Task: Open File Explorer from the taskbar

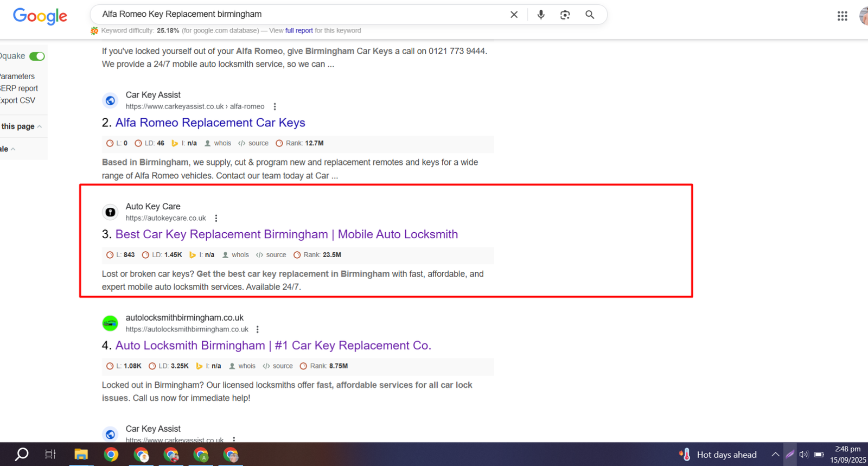Action: pos(81,455)
